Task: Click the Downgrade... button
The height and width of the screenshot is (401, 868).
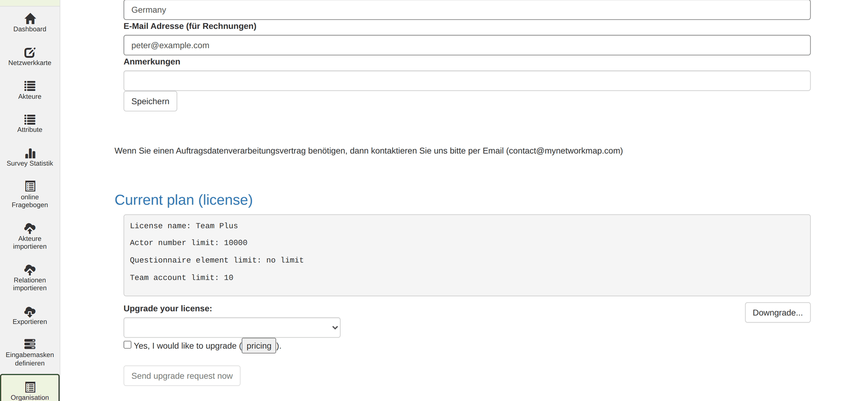Action: click(x=778, y=313)
